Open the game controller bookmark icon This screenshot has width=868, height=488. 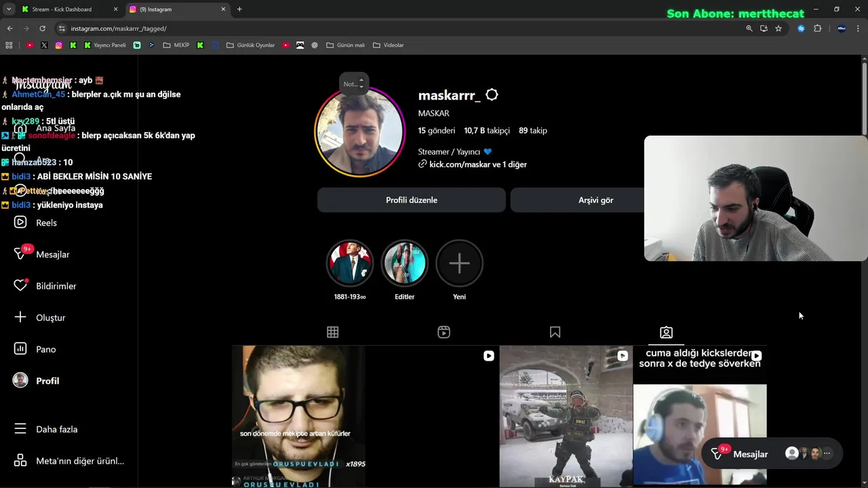point(300,45)
